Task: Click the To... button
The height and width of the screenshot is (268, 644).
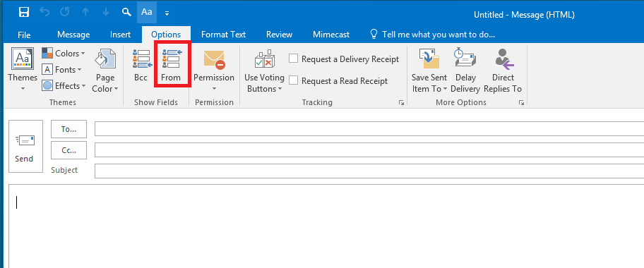Action: pos(68,129)
